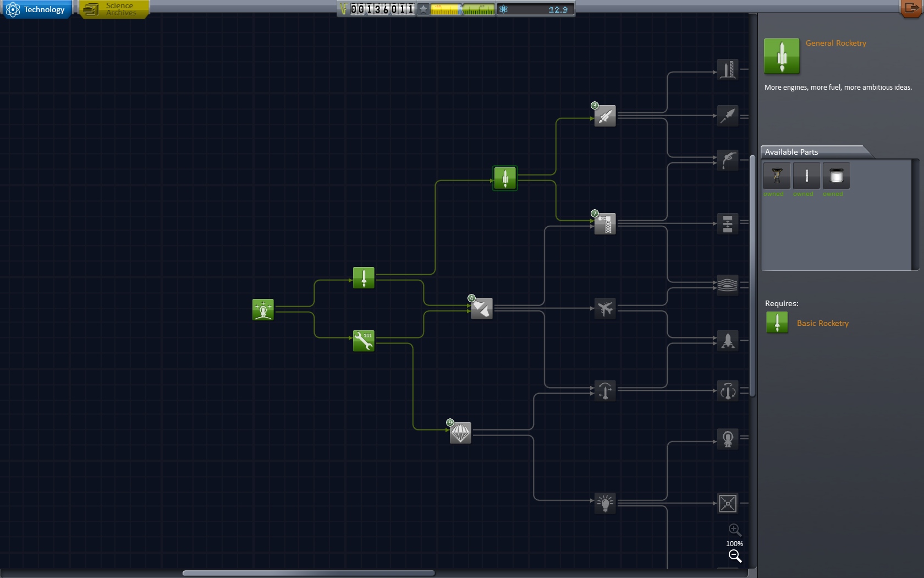Image resolution: width=924 pixels, height=578 pixels.
Task: Select the Aerodynamics wavy lines node
Action: point(728,285)
